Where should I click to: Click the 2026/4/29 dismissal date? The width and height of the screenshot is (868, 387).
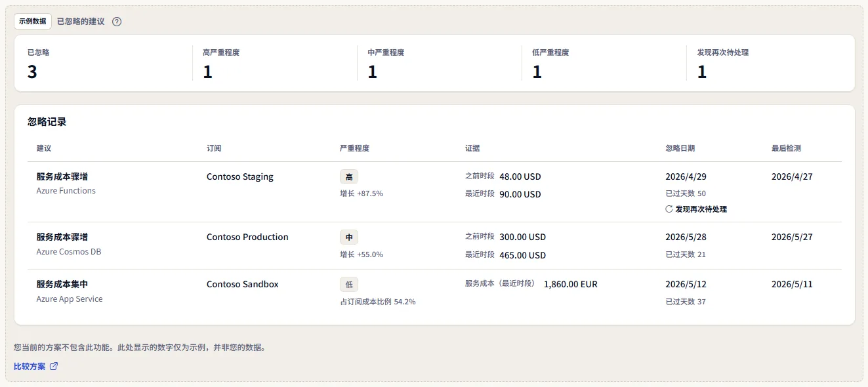click(686, 176)
